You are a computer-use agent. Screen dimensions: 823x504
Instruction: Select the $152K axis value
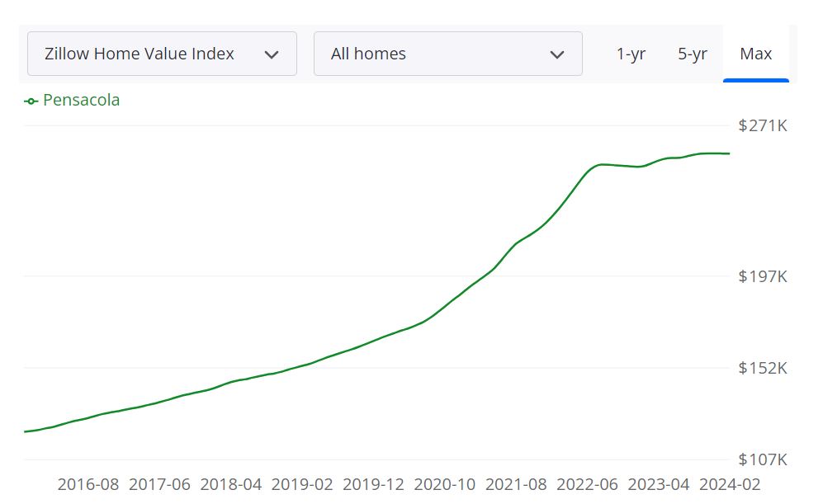click(763, 368)
